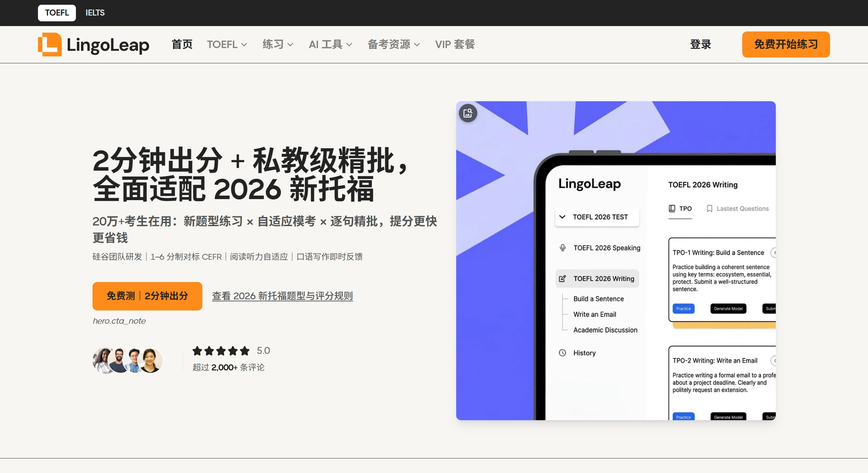Switch exam mode to IELTS

click(x=95, y=13)
